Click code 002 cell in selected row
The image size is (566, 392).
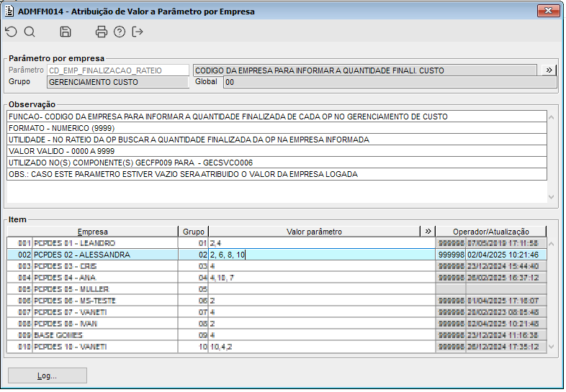point(20,255)
